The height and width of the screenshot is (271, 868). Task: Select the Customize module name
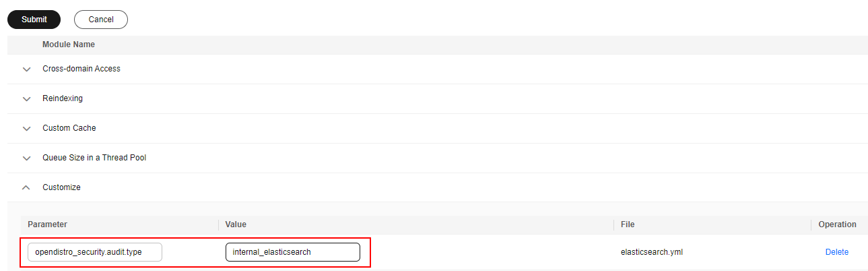click(61, 187)
